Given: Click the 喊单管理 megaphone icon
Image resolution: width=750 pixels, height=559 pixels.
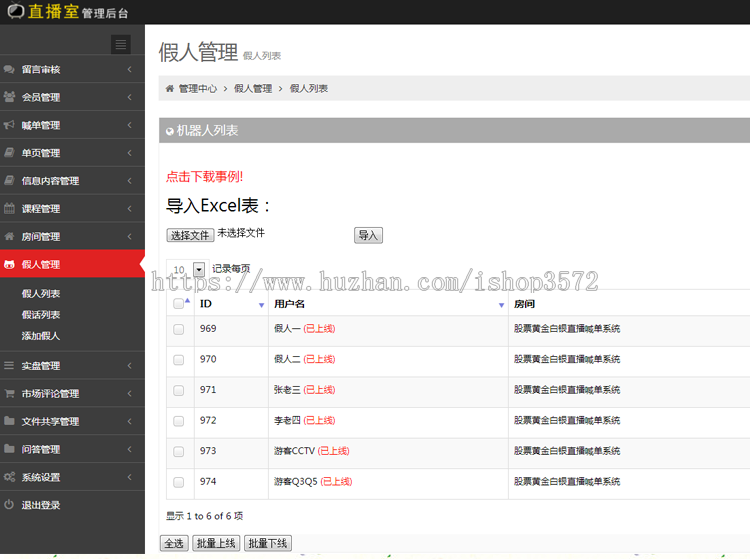Looking at the screenshot, I should [9, 125].
